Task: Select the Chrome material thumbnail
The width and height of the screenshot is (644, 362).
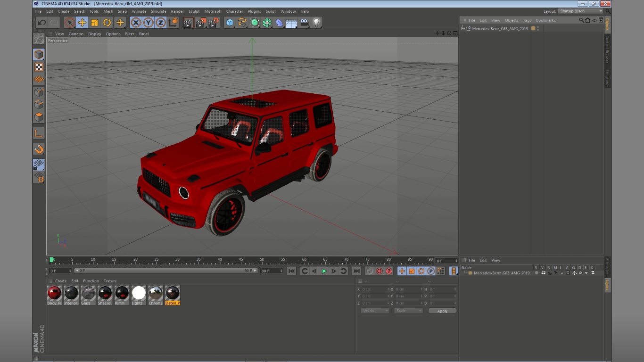Action: [x=156, y=293]
